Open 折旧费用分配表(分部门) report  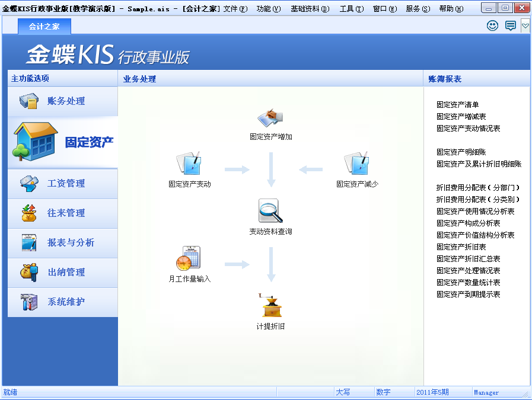point(477,188)
